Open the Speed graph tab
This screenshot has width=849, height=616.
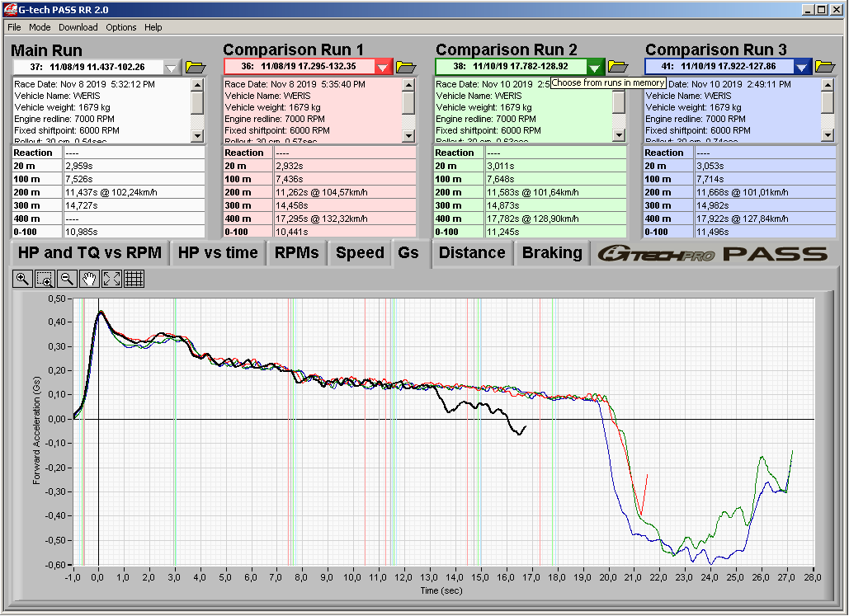(x=360, y=253)
